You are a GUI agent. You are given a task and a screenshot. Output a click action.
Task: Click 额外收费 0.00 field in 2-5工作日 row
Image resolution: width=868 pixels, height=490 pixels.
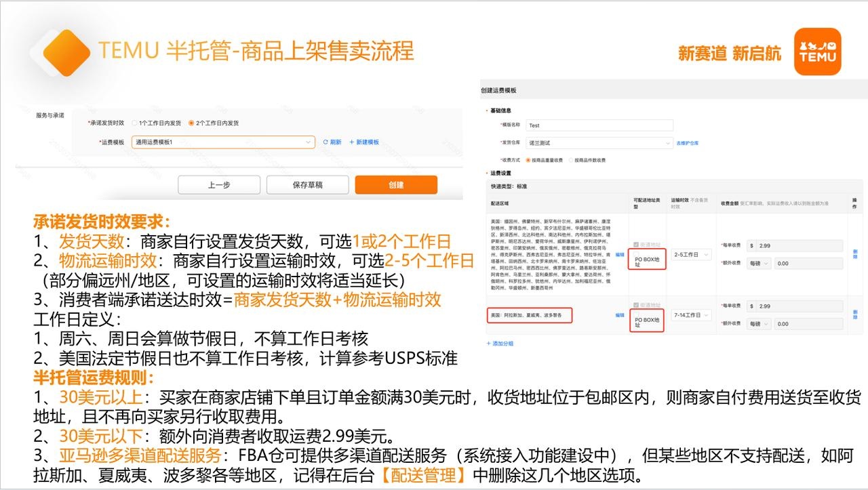(808, 263)
